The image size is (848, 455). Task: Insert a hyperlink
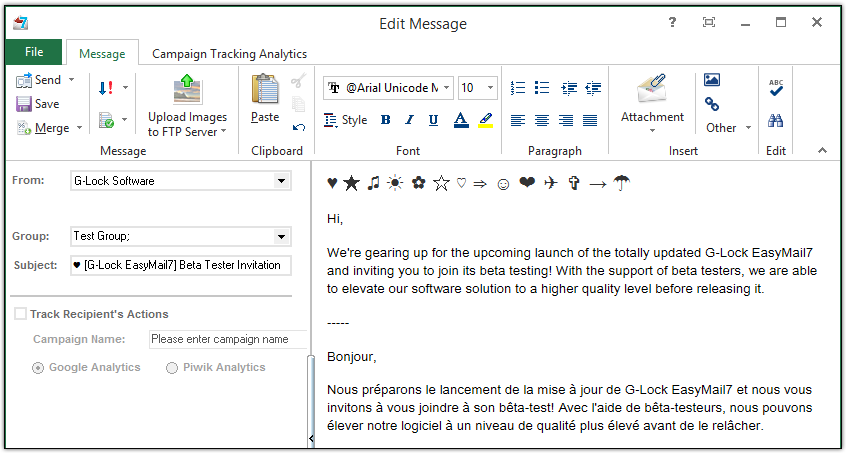pos(712,104)
